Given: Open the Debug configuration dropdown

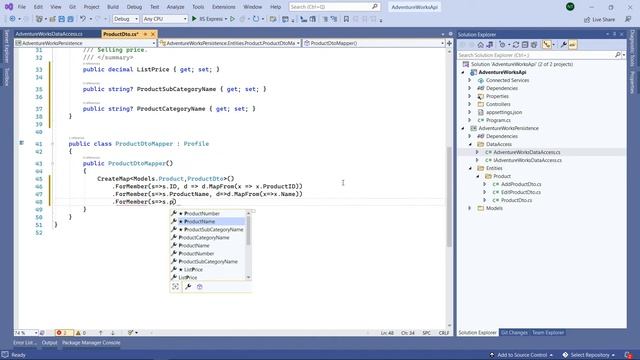Looking at the screenshot, I should click(126, 19).
